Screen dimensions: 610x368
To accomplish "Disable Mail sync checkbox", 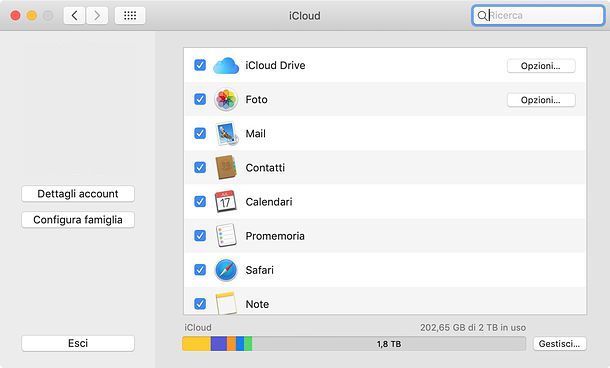I will click(x=200, y=133).
